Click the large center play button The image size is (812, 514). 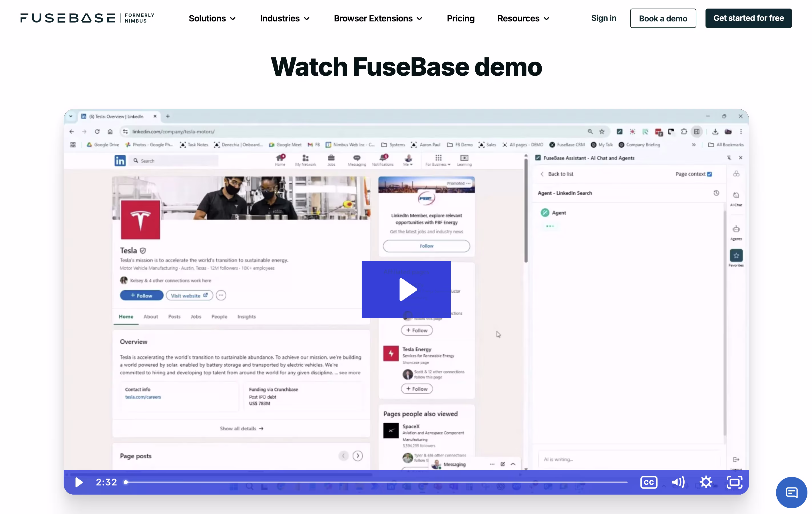406,289
